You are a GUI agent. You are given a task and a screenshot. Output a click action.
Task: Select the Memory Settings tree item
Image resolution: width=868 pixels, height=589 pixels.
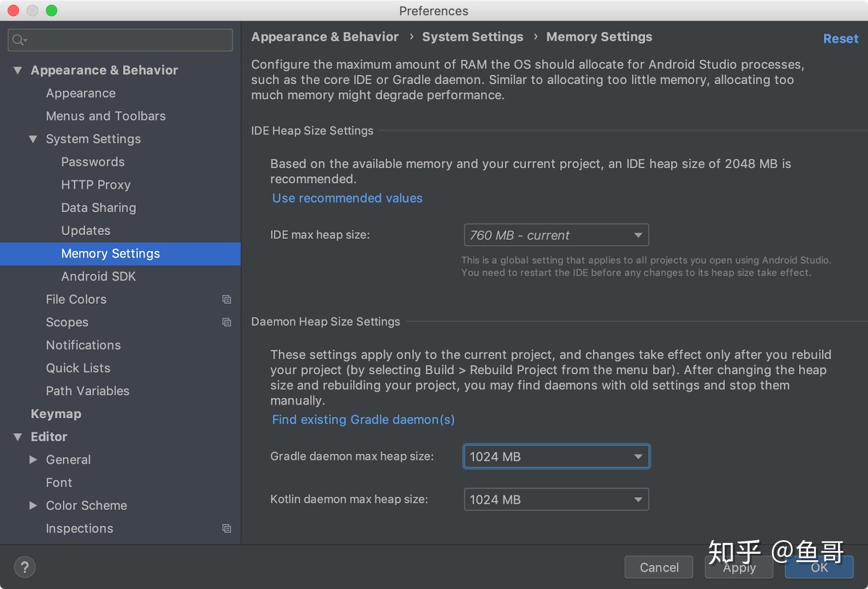[x=120, y=254]
